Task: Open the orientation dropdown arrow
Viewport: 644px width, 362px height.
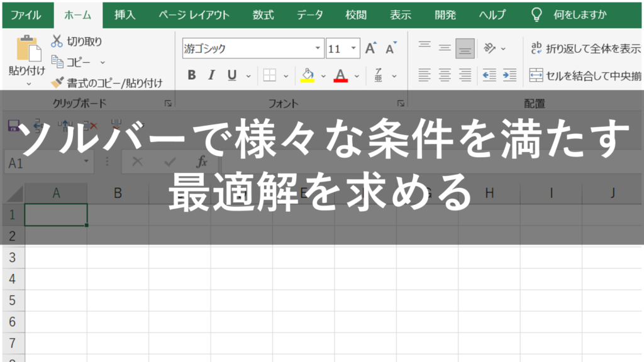Action: pos(503,49)
